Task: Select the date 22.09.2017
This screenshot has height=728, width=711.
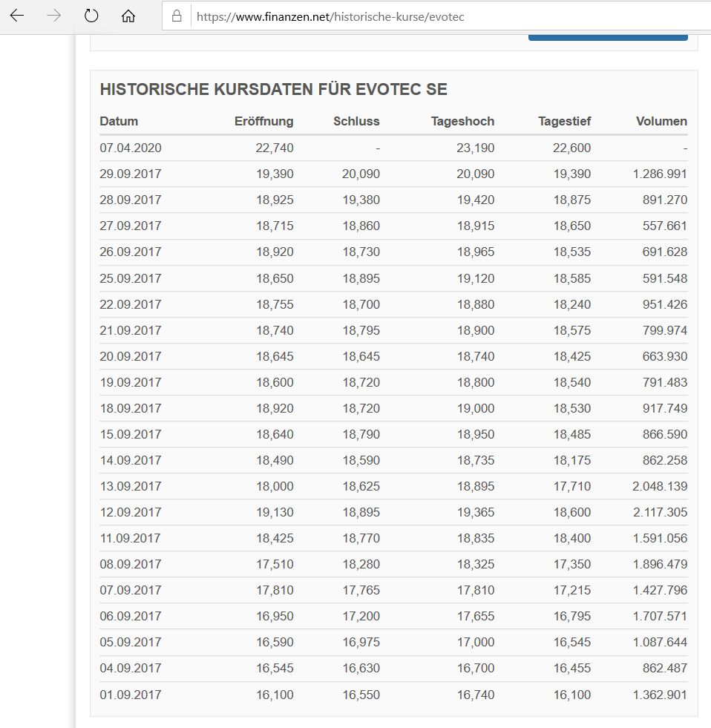Action: click(131, 304)
